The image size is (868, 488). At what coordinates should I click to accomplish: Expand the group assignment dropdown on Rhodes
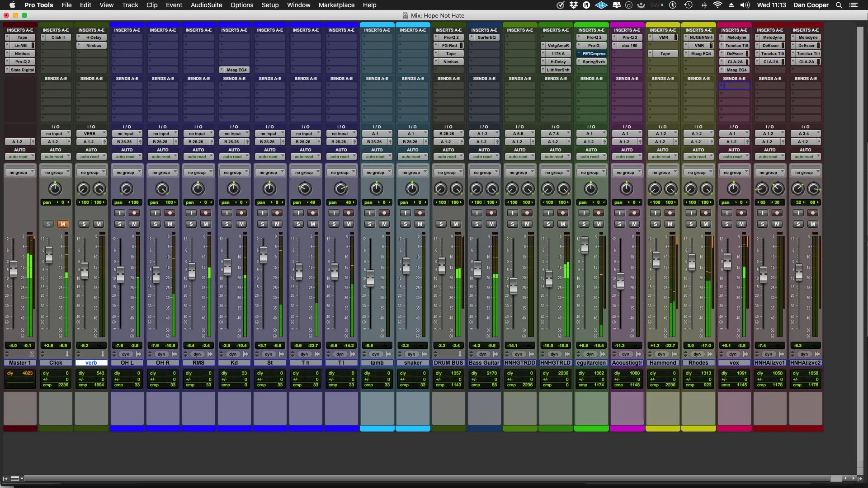click(x=698, y=172)
